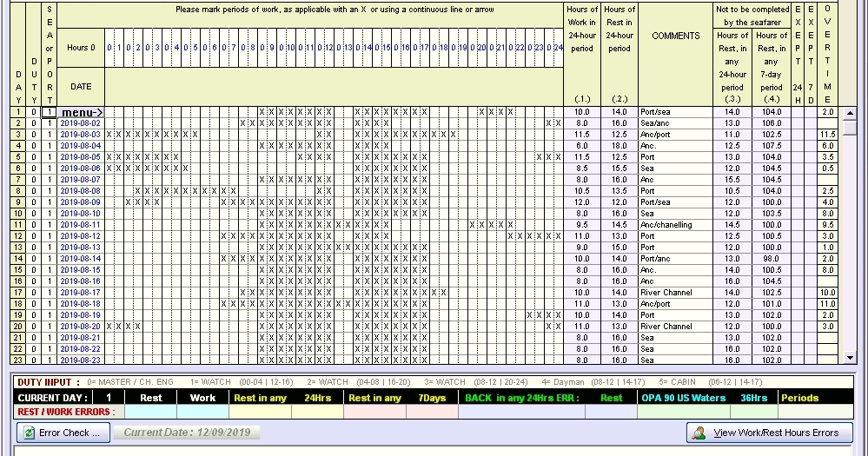Select date 2019-08-05
The image size is (868, 456).
81,157
